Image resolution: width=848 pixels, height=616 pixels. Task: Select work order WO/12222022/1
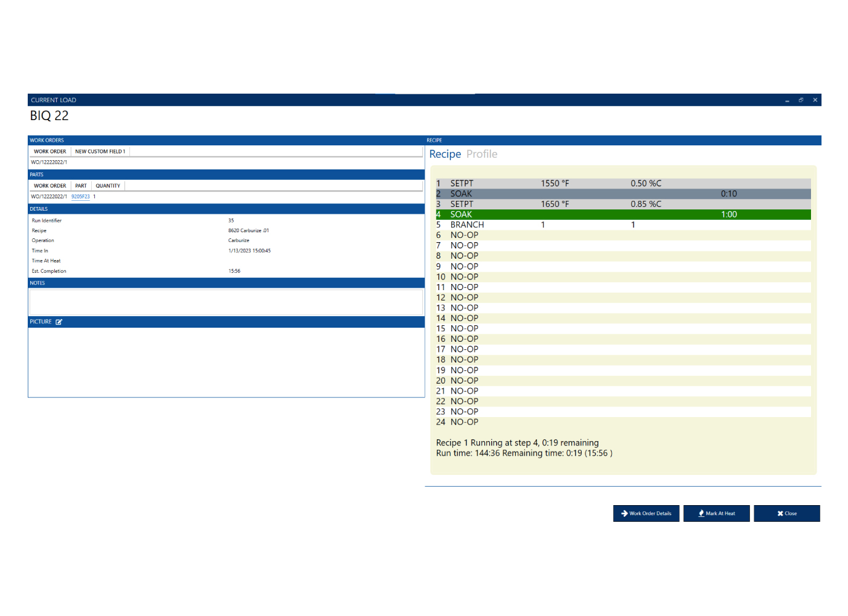tap(49, 162)
